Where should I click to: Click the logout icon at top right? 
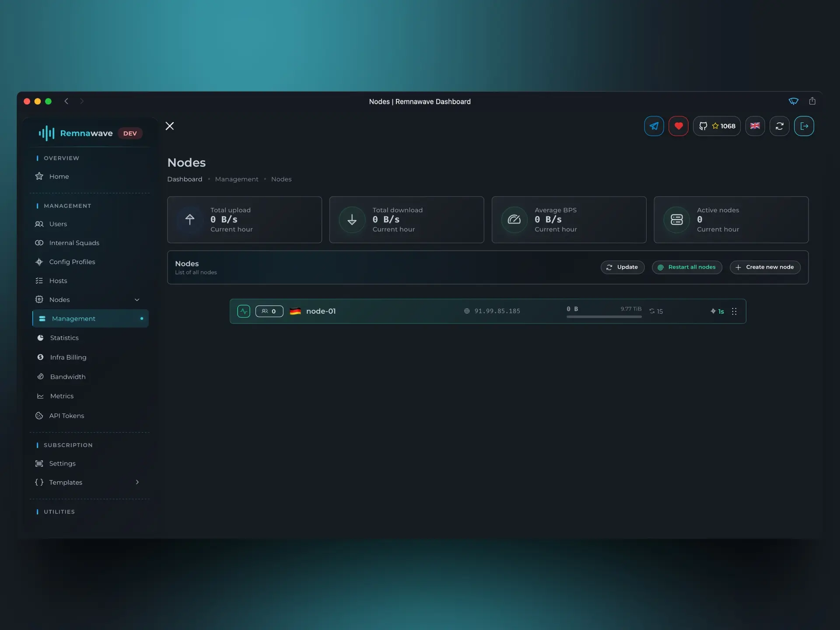click(x=804, y=126)
